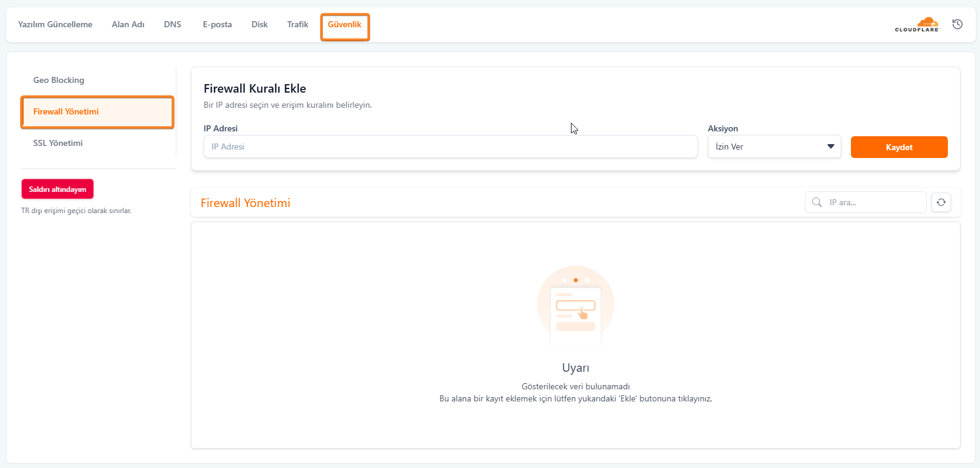This screenshot has height=468, width=980.
Task: Click the Cloudflare logo icon
Action: (917, 25)
